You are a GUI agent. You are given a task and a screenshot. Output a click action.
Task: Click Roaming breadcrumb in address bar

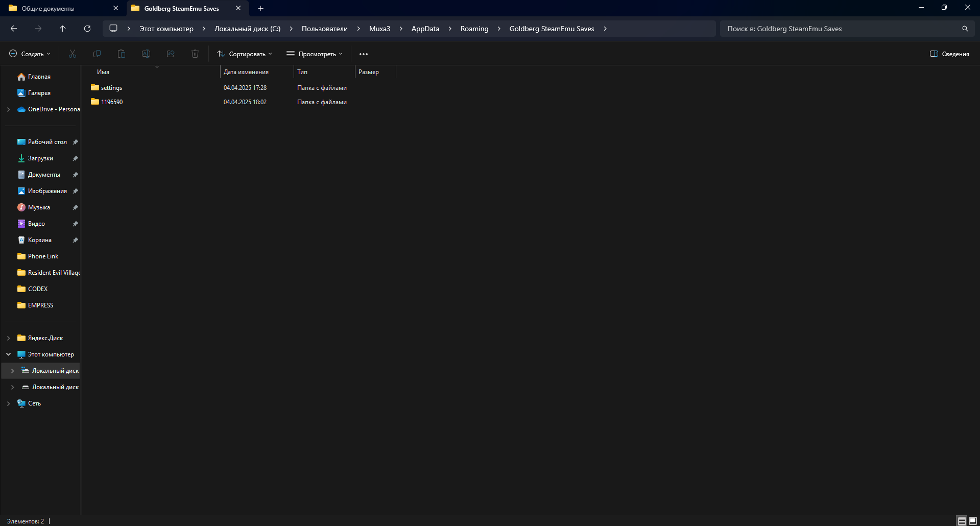point(474,29)
